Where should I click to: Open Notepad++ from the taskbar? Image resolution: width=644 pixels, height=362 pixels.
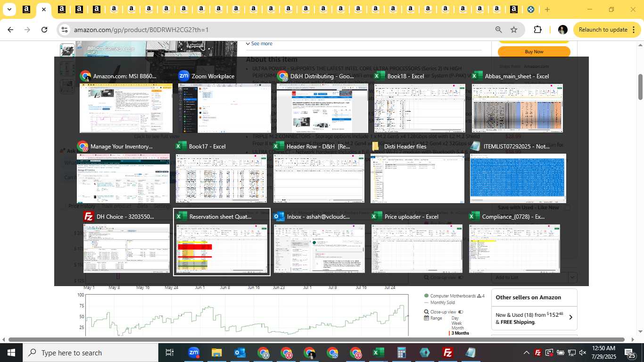471,353
